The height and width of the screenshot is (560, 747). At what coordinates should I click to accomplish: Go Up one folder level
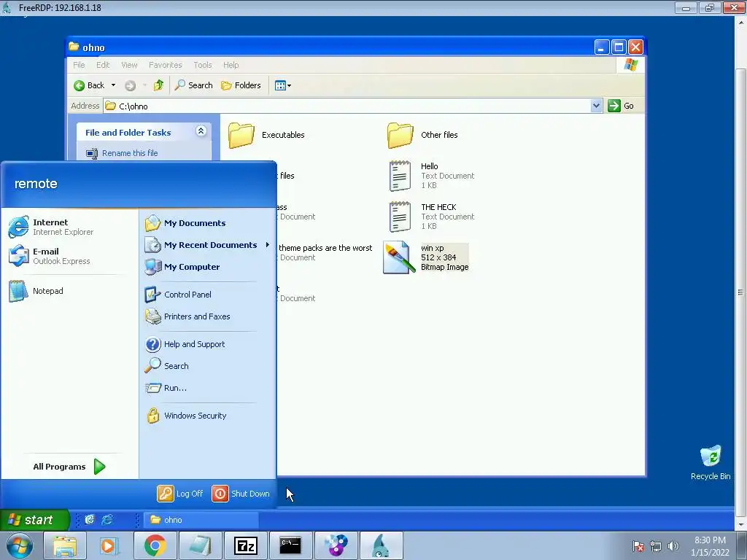point(158,85)
